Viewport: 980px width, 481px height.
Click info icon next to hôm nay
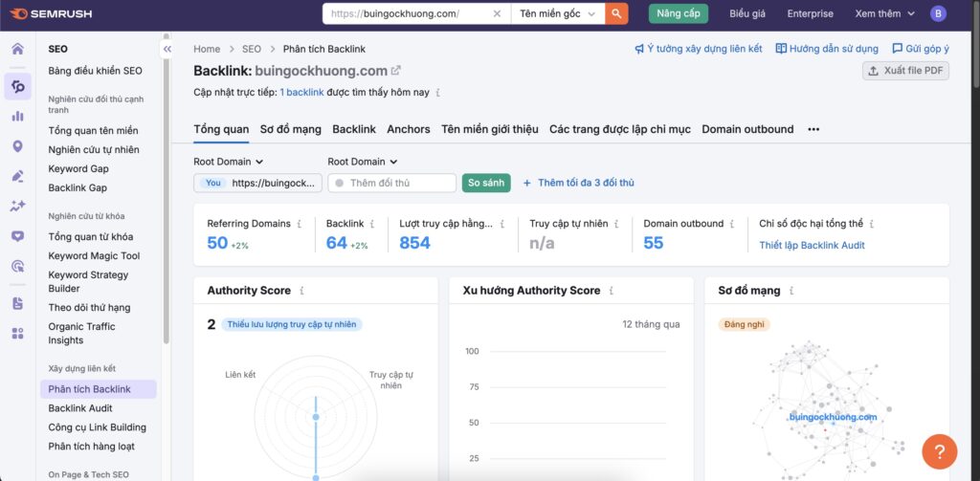437,93
